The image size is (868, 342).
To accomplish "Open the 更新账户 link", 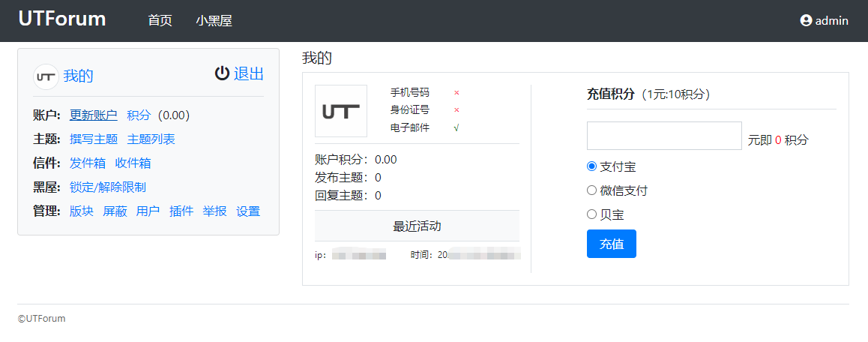I will pos(94,115).
